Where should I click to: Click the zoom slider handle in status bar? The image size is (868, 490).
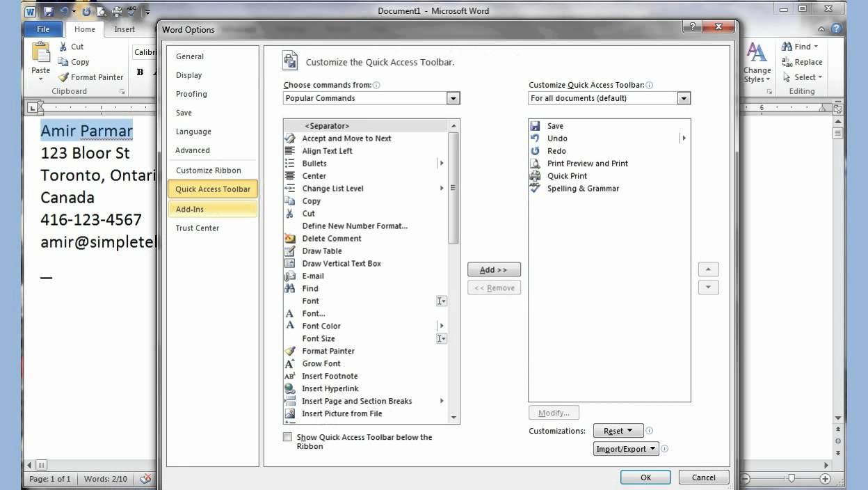(791, 479)
